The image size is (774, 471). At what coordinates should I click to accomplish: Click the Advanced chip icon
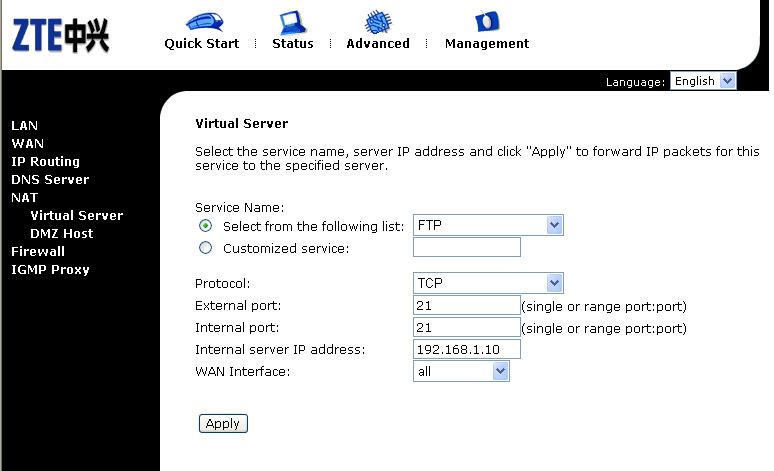coord(378,22)
